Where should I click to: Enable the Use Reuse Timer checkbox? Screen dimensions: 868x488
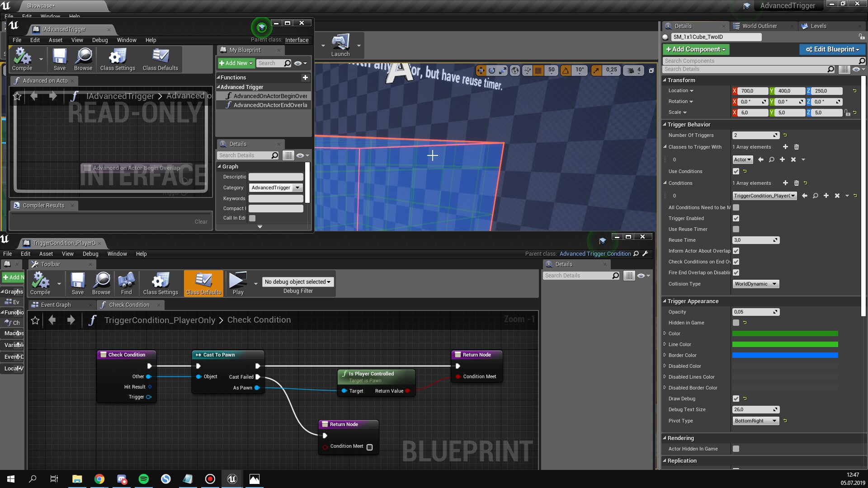[736, 229]
